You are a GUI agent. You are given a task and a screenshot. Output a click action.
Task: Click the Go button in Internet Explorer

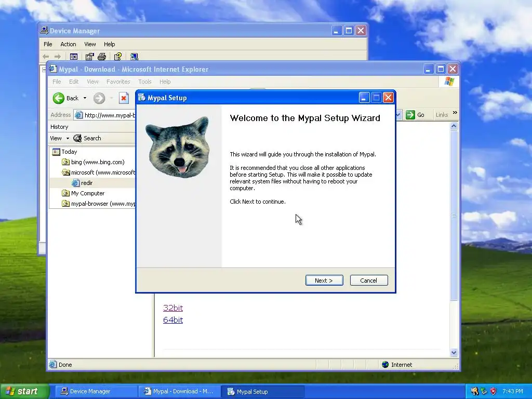(x=415, y=115)
